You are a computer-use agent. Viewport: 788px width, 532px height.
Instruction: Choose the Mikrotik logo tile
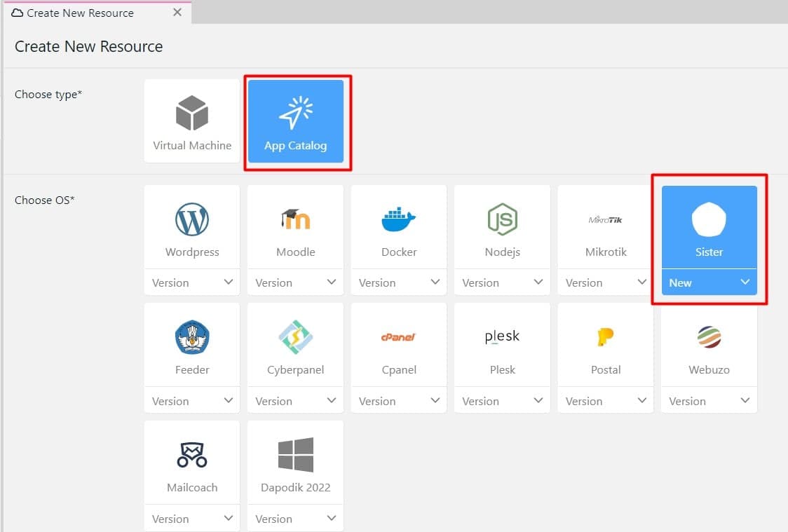(x=606, y=220)
